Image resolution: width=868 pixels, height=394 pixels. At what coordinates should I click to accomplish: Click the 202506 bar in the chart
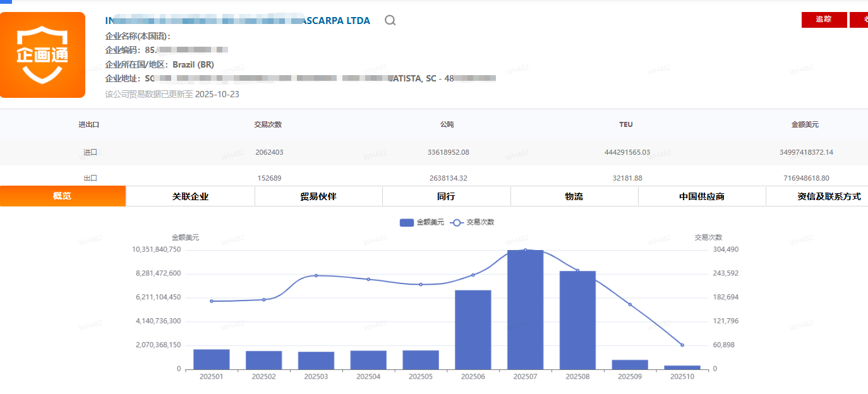(473, 330)
